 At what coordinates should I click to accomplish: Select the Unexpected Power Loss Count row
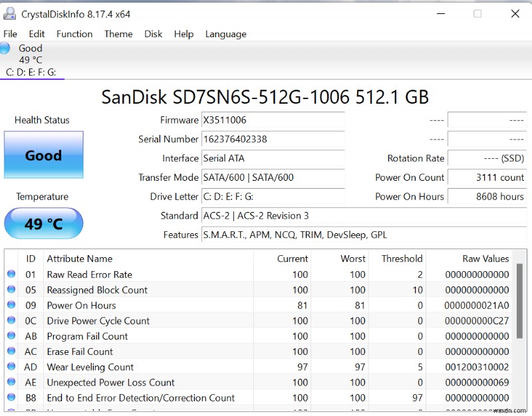coord(199,382)
